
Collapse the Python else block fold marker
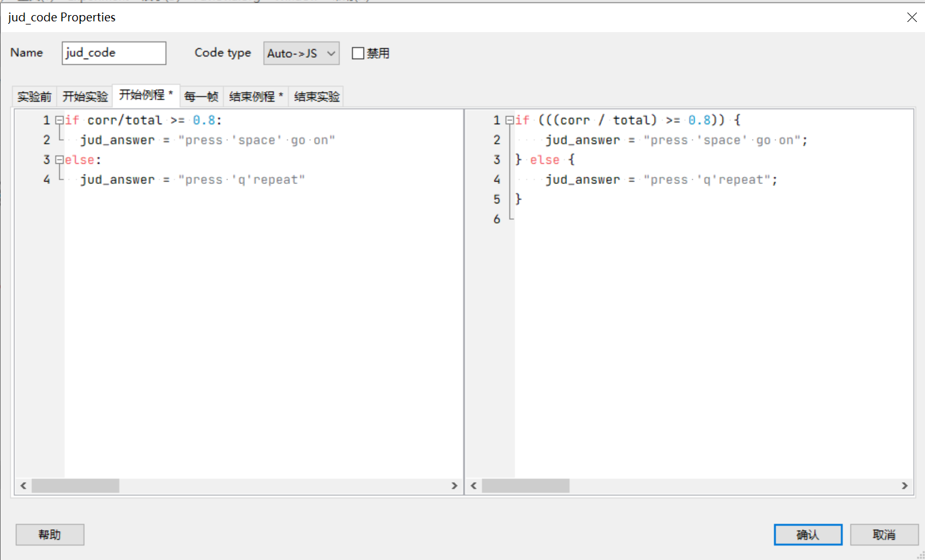(x=59, y=159)
